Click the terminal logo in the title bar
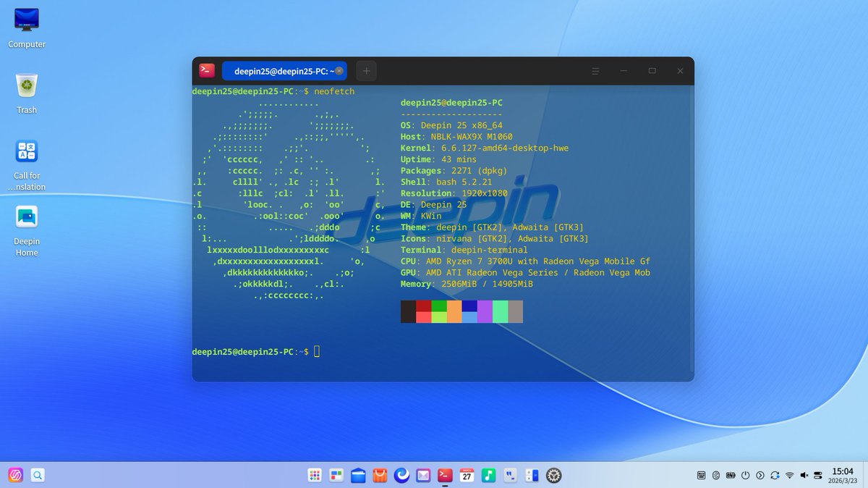The image size is (868, 488). 205,70
